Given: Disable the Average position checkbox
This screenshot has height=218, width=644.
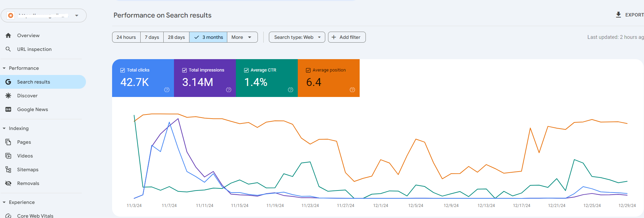Looking at the screenshot, I should (x=308, y=70).
